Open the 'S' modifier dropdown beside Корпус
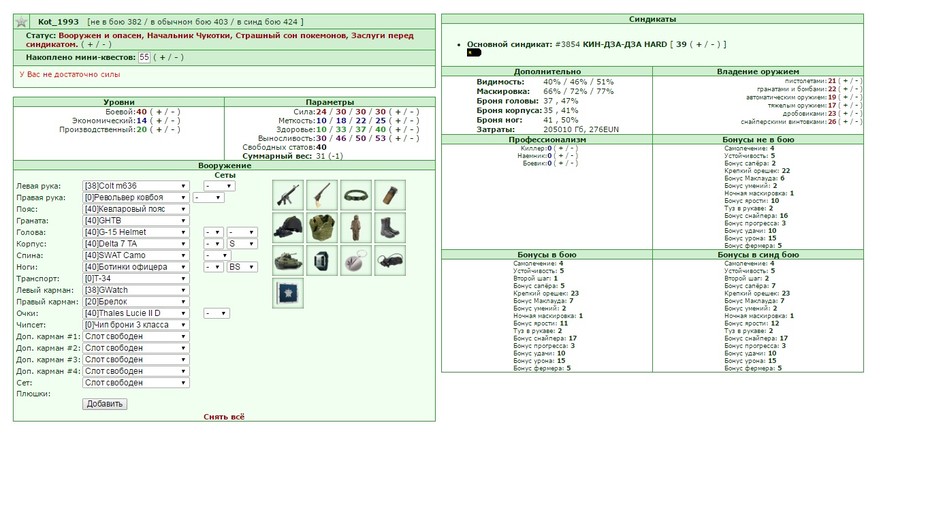This screenshot has width=930, height=523. point(242,244)
